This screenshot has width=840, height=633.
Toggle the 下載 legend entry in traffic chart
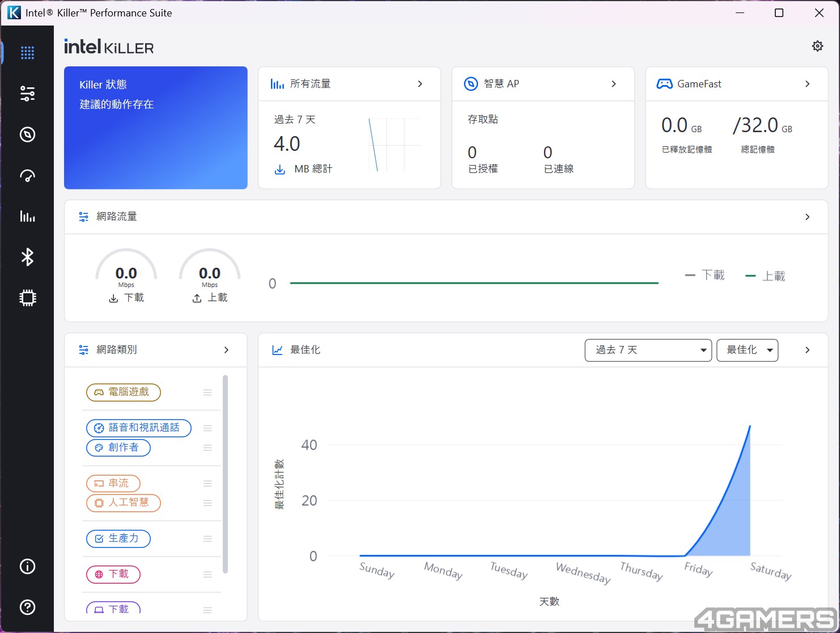click(x=705, y=275)
